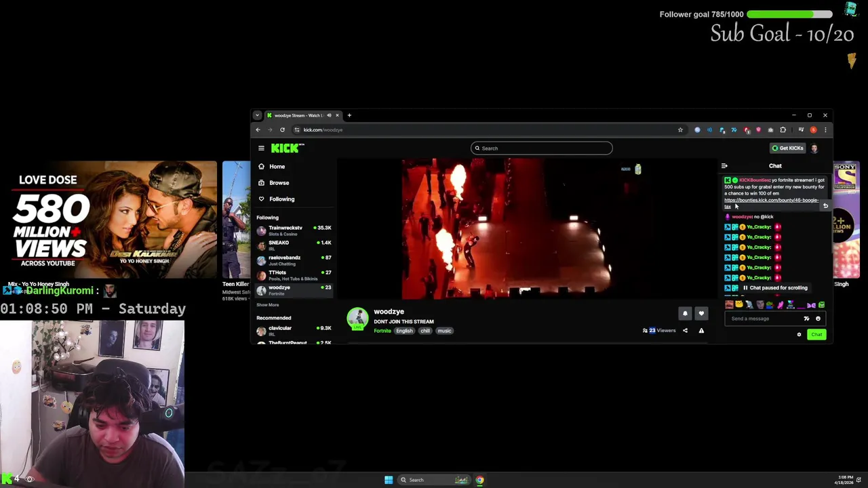Open the SNEAKO channel
Viewport: 868px width, 488px height.
(x=294, y=245)
